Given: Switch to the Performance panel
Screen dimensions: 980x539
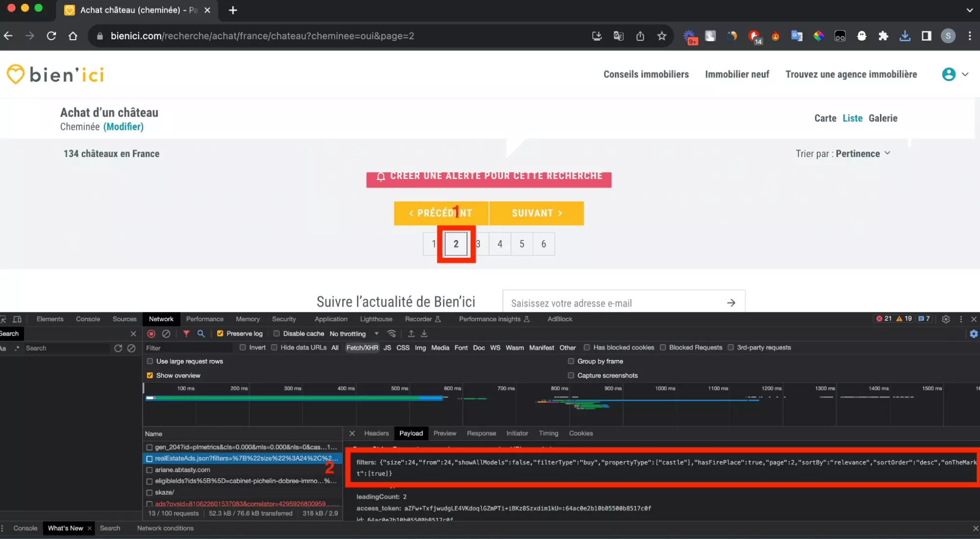Looking at the screenshot, I should coord(204,319).
